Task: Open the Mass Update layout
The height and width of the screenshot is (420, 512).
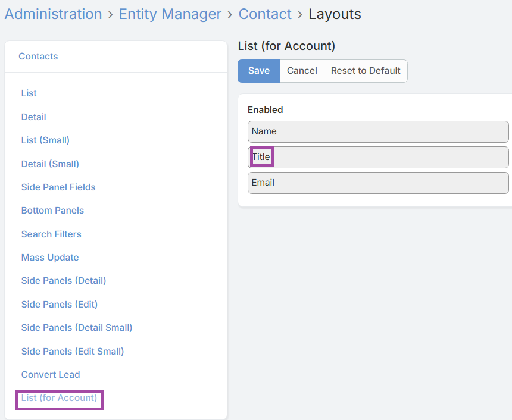Action: coord(50,258)
